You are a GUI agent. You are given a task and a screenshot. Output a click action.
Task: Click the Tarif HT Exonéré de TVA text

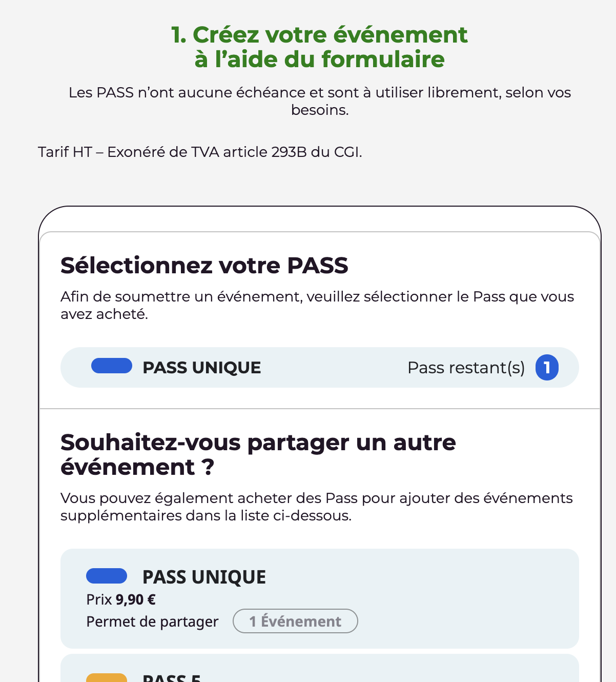[x=200, y=152]
